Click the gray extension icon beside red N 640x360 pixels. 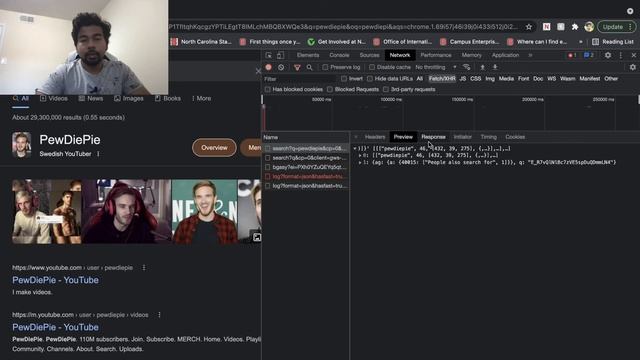pyautogui.click(x=561, y=27)
